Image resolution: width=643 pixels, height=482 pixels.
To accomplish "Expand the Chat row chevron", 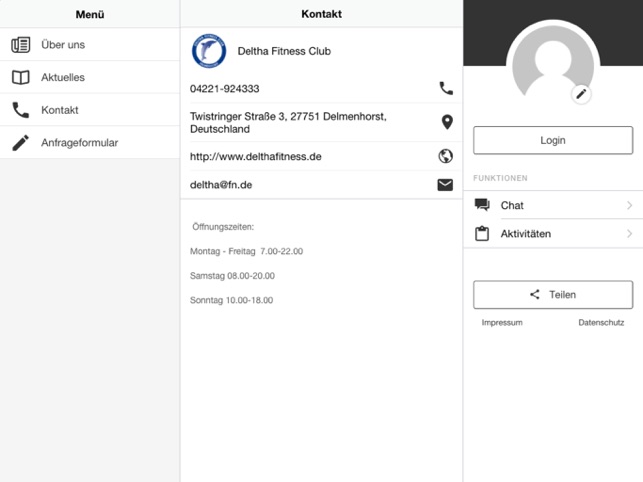I will 629,205.
